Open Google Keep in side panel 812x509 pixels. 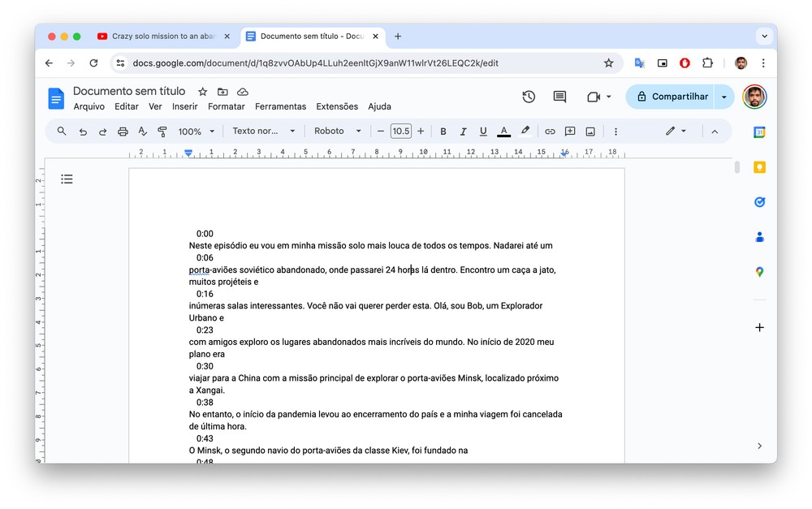759,167
